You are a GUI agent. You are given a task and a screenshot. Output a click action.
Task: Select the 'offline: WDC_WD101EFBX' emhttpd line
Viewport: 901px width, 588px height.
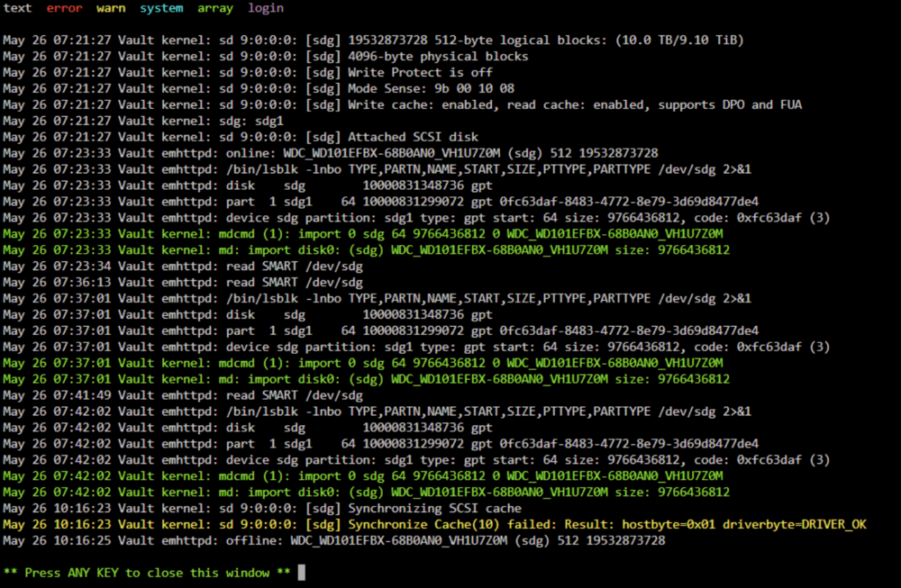[x=334, y=540]
